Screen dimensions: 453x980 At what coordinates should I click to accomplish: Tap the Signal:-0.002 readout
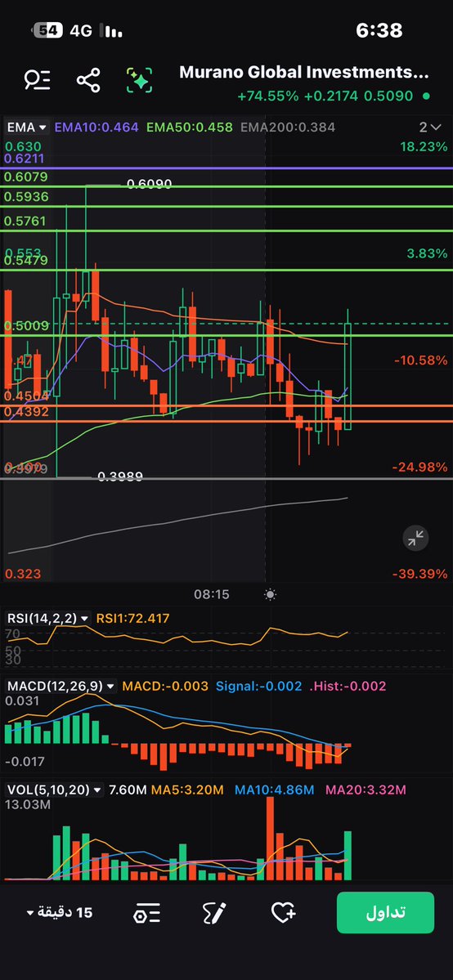[x=259, y=686]
